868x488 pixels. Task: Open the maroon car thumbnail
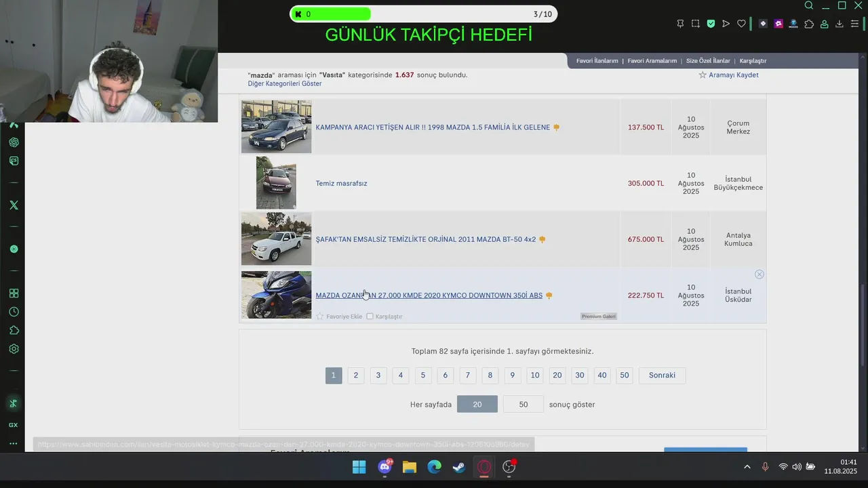[276, 183]
